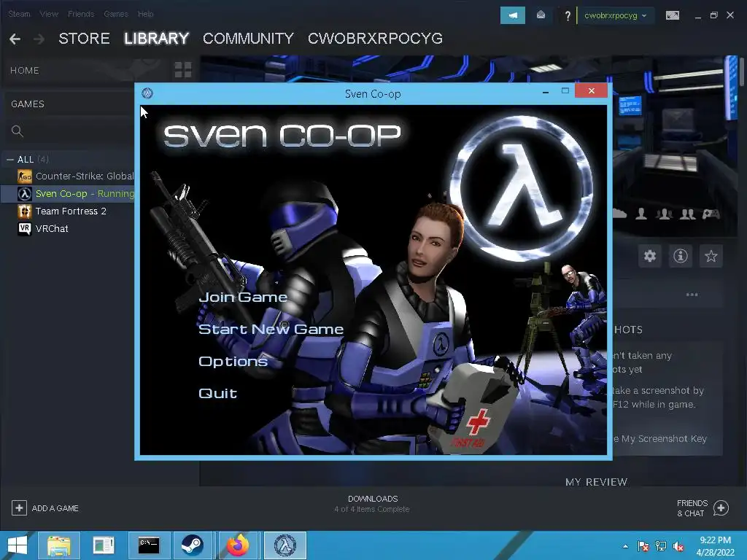This screenshot has height=560, width=747.
Task: Switch to the COMMUNITY tab
Action: [x=248, y=39]
